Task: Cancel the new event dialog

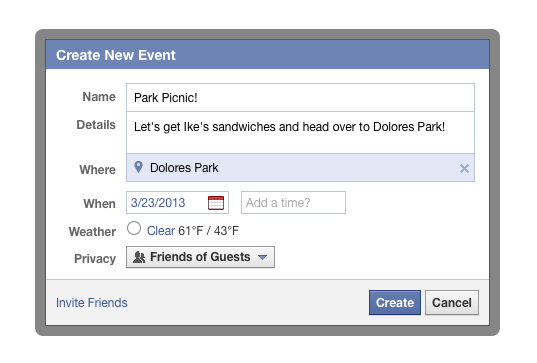Action: [x=452, y=303]
